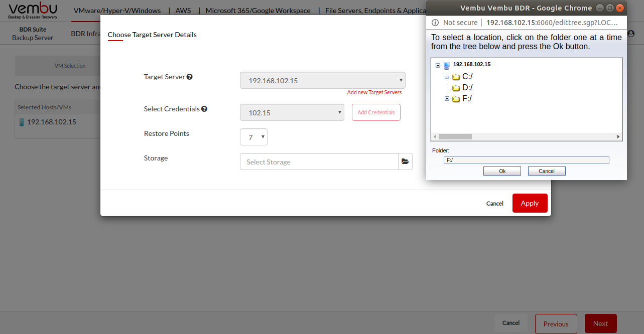Expand the C:/ drive tree node
Screen dimensions: 644x334
[x=447, y=77]
